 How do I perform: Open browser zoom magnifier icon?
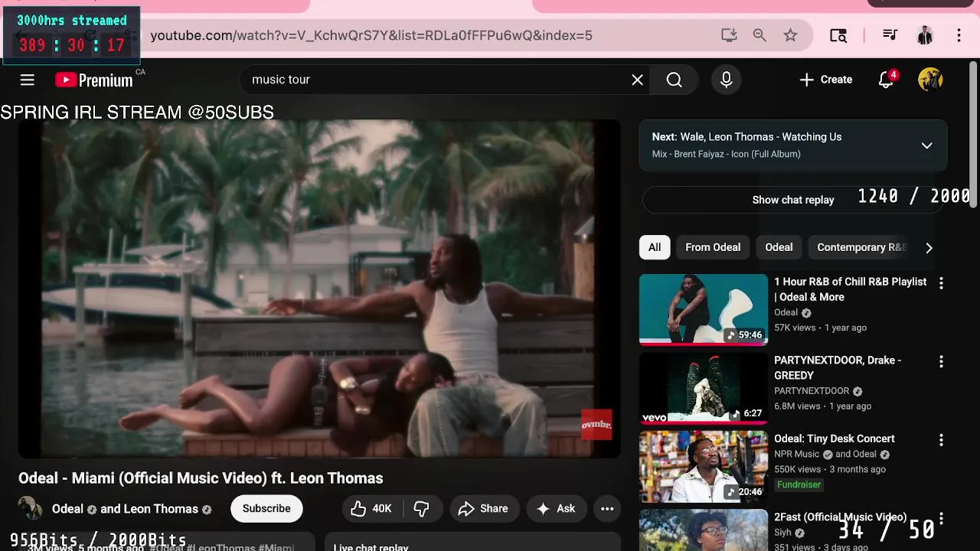[759, 35]
